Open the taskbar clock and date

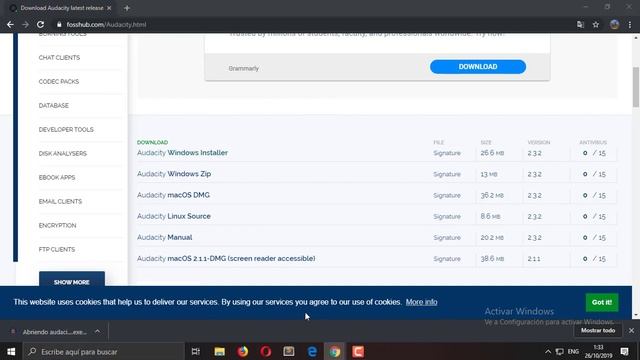point(598,351)
